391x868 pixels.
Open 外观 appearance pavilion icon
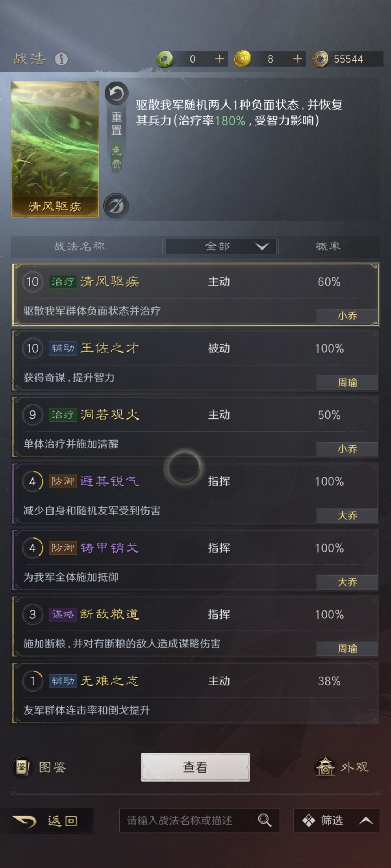[325, 767]
